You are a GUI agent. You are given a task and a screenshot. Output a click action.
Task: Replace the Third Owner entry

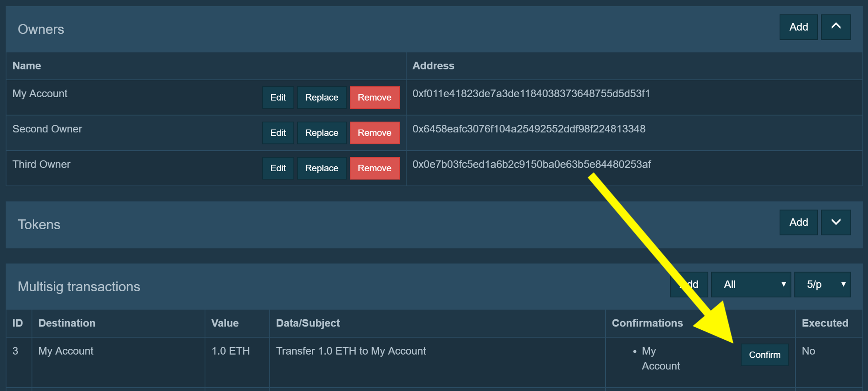pyautogui.click(x=322, y=168)
